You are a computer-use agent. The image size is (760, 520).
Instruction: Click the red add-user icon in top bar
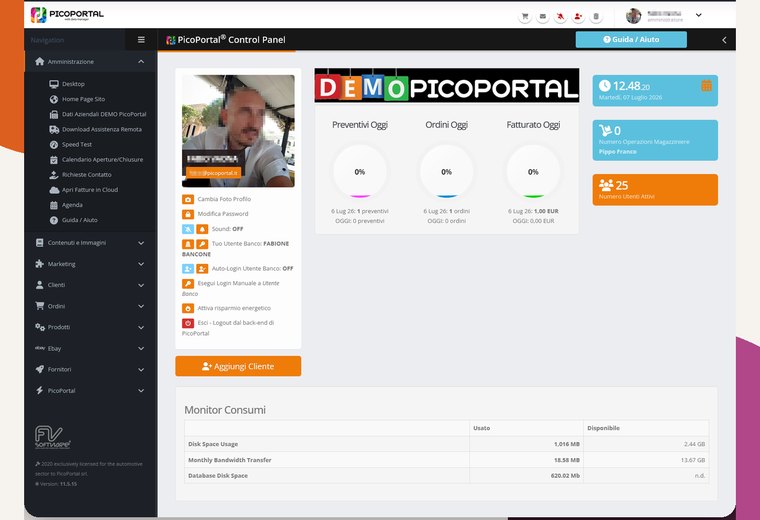pyautogui.click(x=578, y=16)
